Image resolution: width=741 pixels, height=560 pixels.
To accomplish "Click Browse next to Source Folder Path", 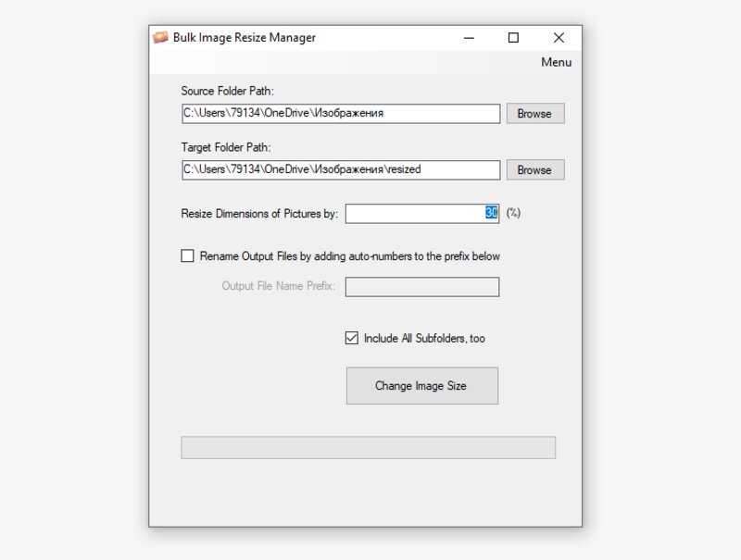I will (535, 113).
